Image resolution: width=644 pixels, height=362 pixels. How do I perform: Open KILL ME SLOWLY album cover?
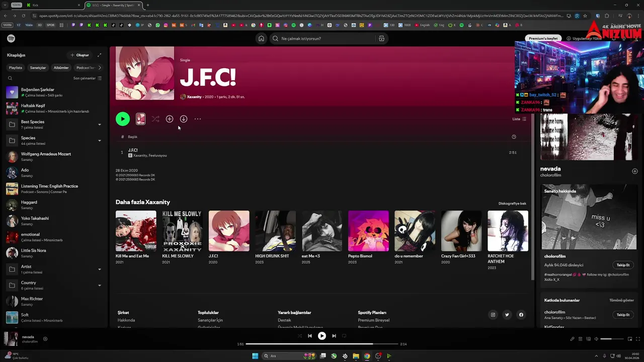point(182,231)
